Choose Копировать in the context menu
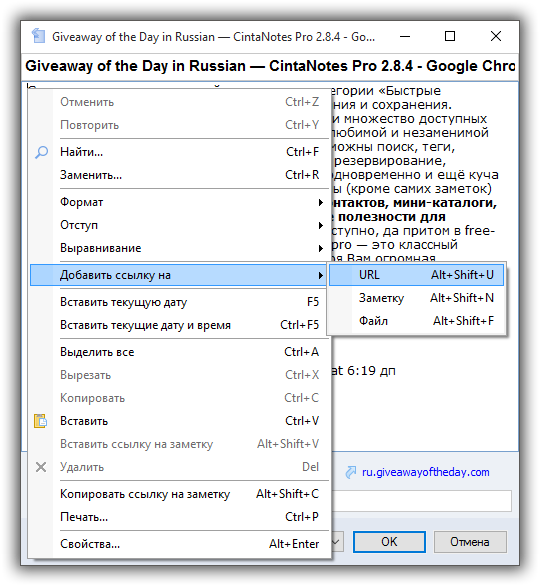This screenshot has width=540, height=586. point(179,398)
